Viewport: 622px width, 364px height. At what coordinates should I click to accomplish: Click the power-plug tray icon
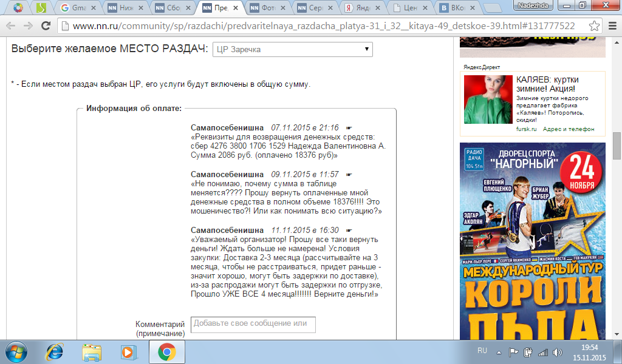pyautogui.click(x=528, y=352)
